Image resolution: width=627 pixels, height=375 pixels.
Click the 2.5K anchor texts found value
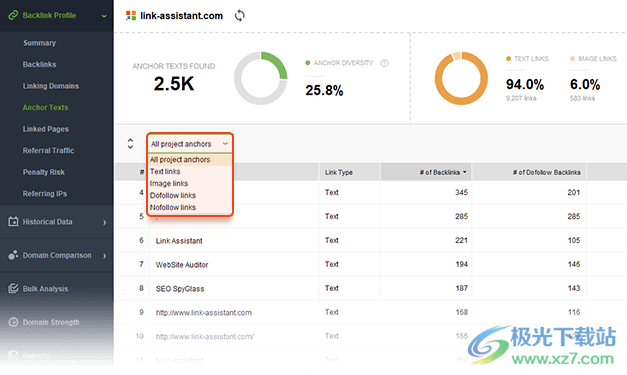coord(174,84)
